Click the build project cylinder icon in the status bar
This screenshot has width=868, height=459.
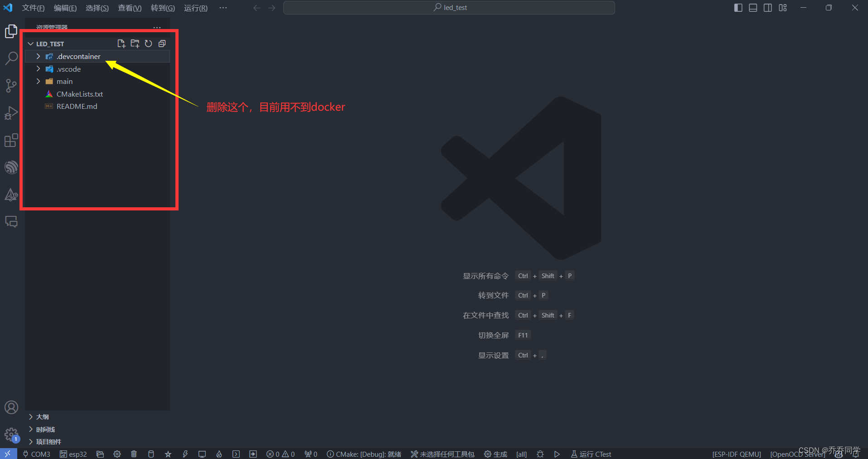pos(151,454)
